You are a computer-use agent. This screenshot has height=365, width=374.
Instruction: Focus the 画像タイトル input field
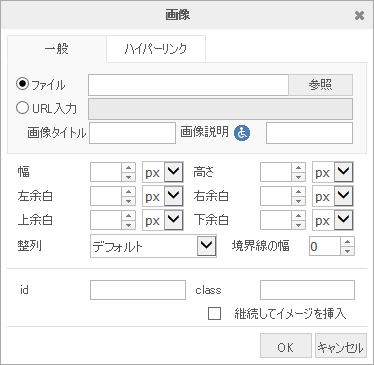[x=132, y=133]
